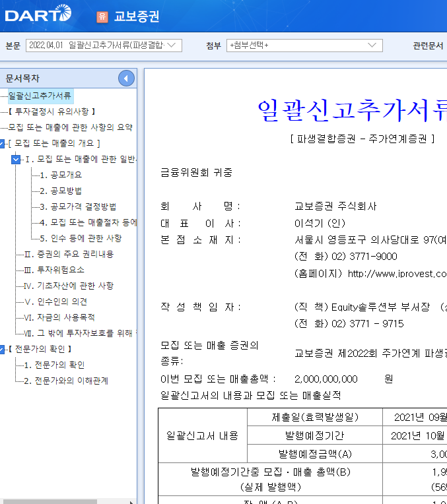Click the phone number 02) 3771-9000
Image resolution: width=447 pixels, height=504 pixels.
(364, 257)
